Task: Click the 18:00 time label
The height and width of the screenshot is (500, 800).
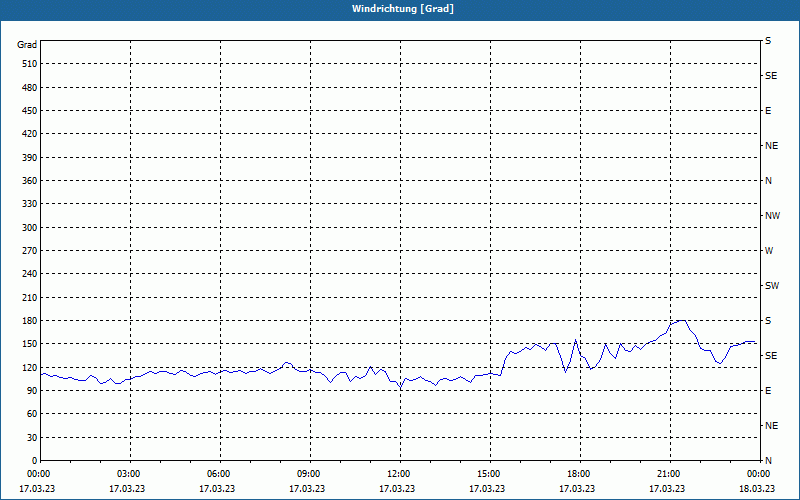Action: click(x=580, y=474)
